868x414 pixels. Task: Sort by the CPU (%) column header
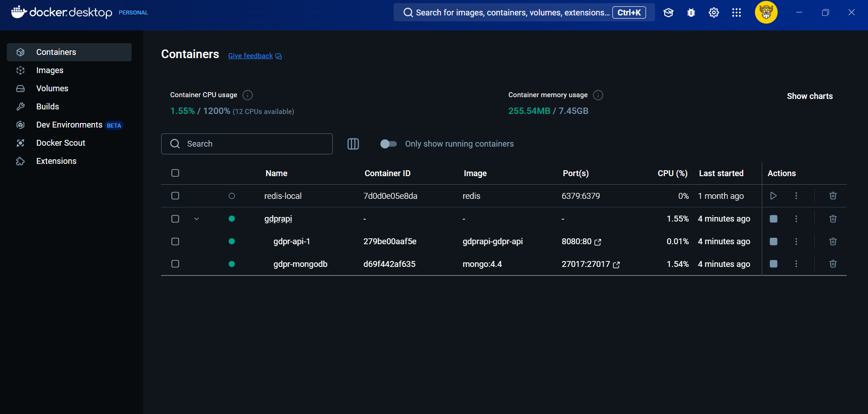(672, 173)
